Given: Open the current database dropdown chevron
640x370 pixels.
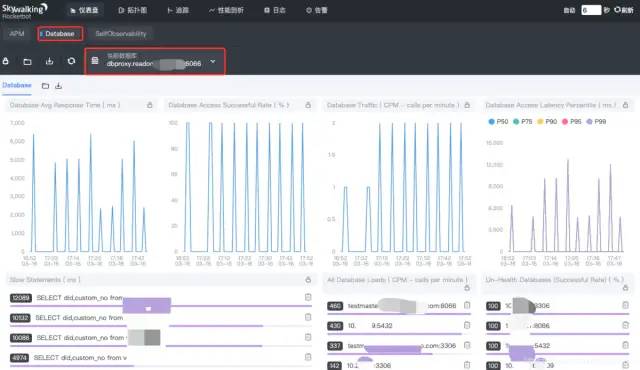Looking at the screenshot, I should 213,62.
